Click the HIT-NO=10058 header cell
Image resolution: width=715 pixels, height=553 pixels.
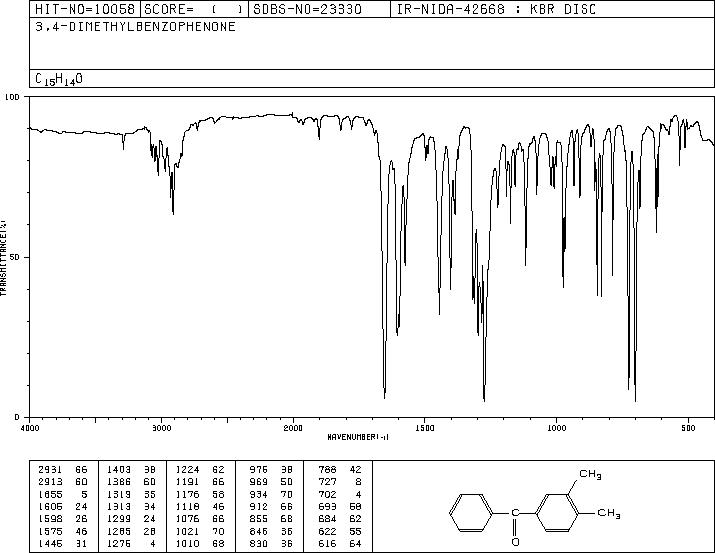pyautogui.click(x=85, y=9)
